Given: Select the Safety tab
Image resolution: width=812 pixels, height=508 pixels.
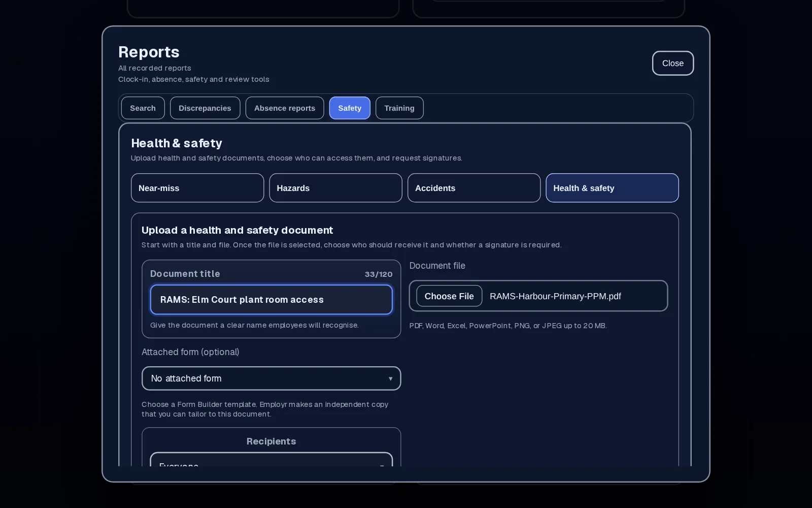Looking at the screenshot, I should pos(350,108).
